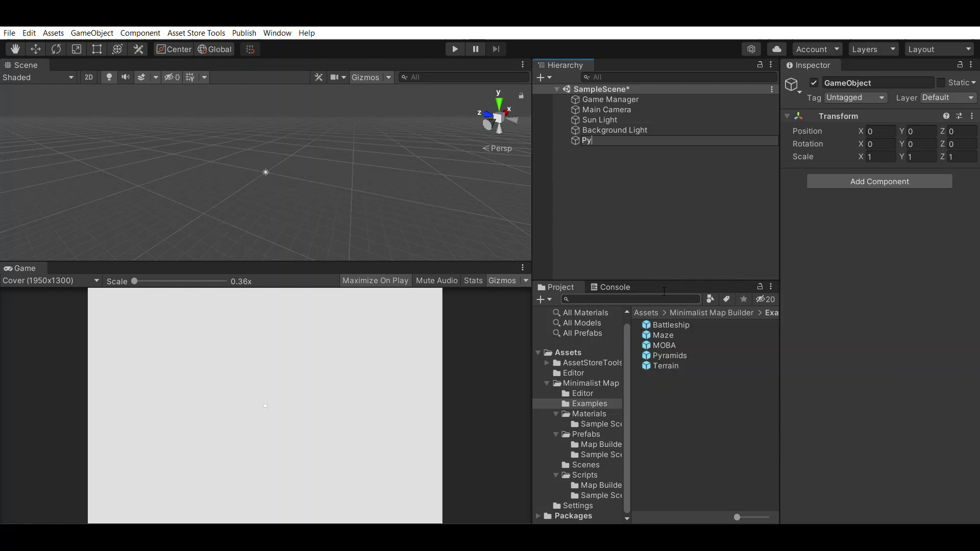980x551 pixels.
Task: Toggle scene effects (skybox) icon
Action: coord(142,77)
